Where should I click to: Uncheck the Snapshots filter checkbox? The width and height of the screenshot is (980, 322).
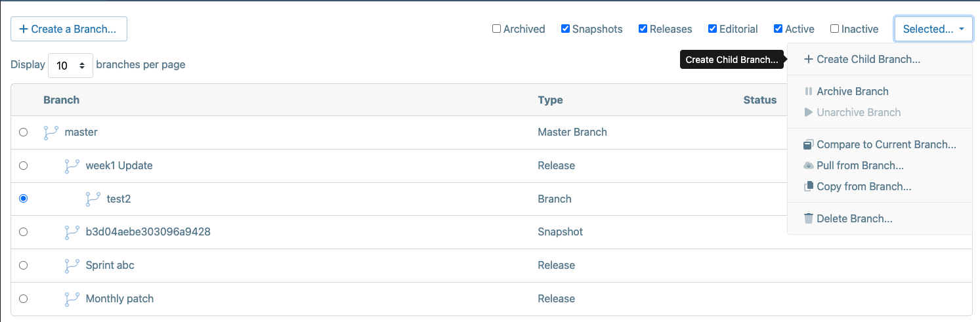[565, 29]
